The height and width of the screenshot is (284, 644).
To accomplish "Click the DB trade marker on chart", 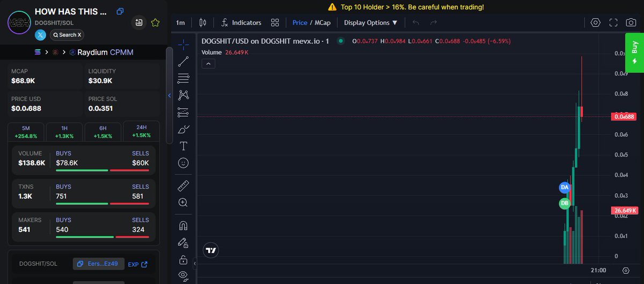I will [x=565, y=204].
